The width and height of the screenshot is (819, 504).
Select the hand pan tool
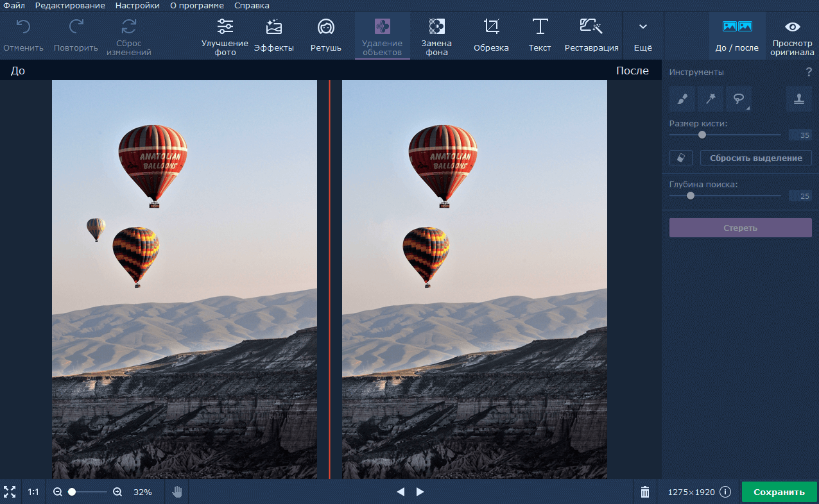pos(177,492)
